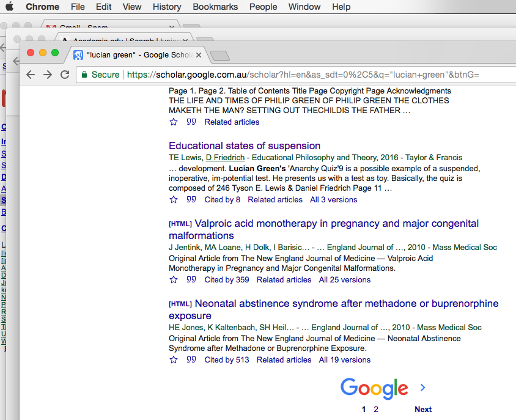Click the next-page chevron beside Google logo

click(423, 388)
